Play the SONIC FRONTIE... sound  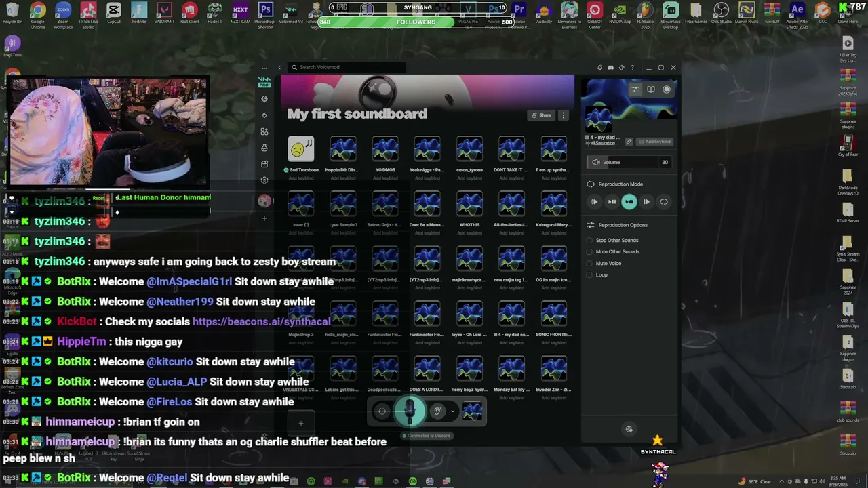(553, 314)
